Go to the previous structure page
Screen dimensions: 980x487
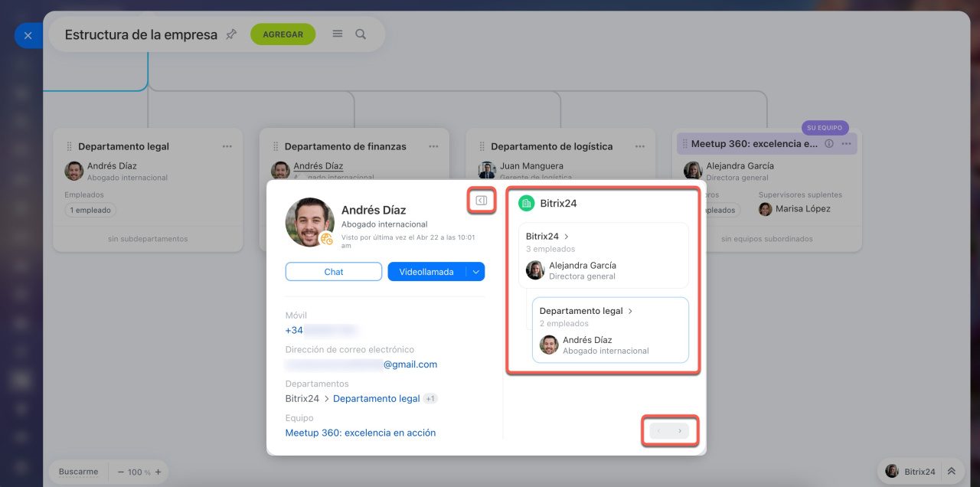tap(658, 431)
